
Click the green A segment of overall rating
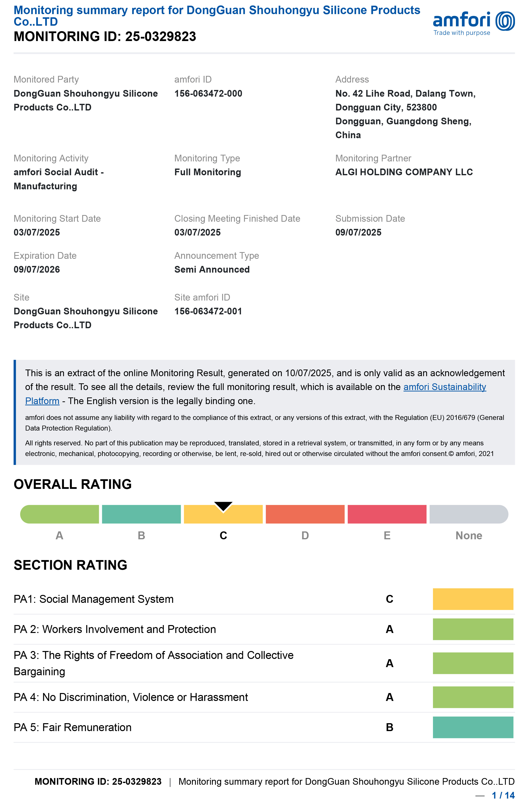[60, 514]
